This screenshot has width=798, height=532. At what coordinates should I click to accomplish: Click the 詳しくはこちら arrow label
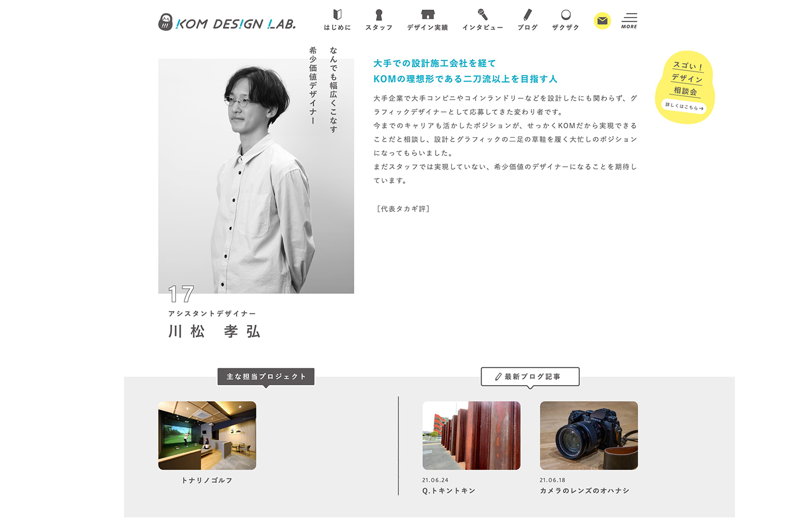tap(684, 106)
